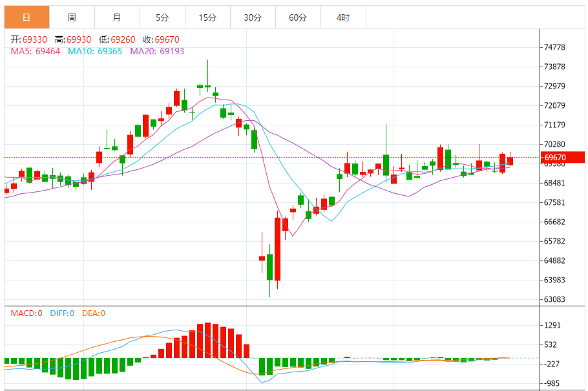
Task: Click the MACD:0 indicator label
Action: tap(26, 313)
